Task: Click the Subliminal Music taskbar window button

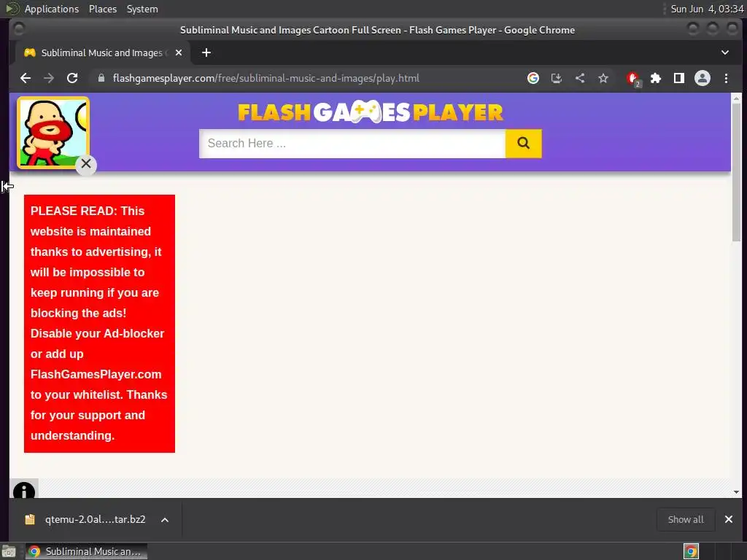Action: coord(86,551)
